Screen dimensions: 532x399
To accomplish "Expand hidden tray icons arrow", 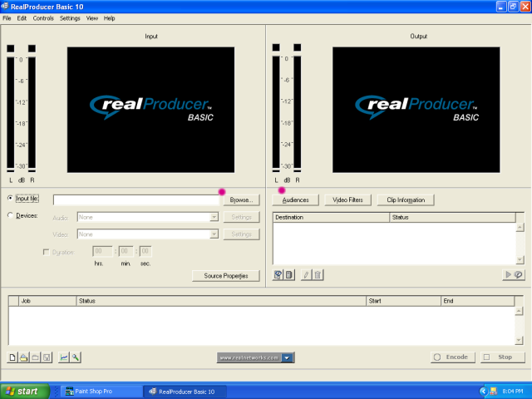I will point(483,392).
